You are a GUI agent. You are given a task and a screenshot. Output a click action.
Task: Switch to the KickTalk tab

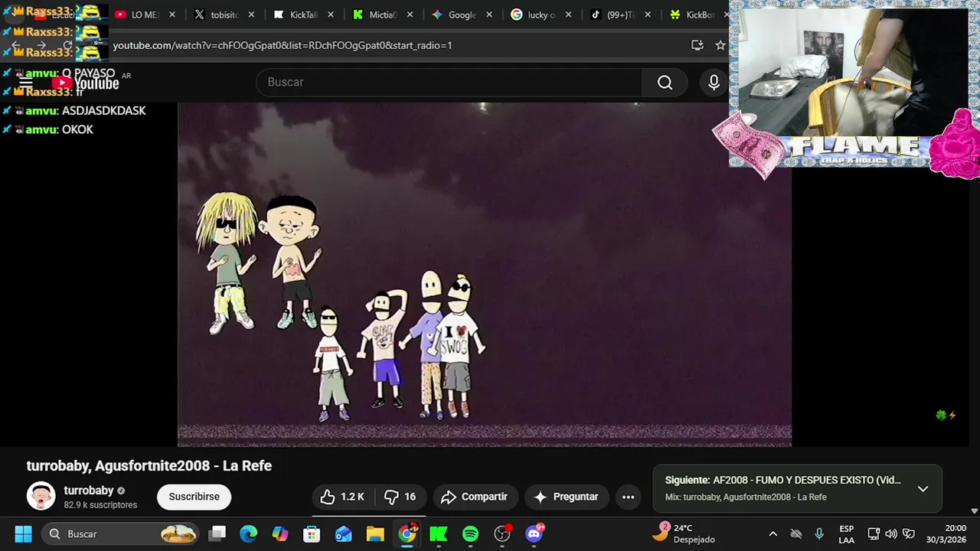305,15
